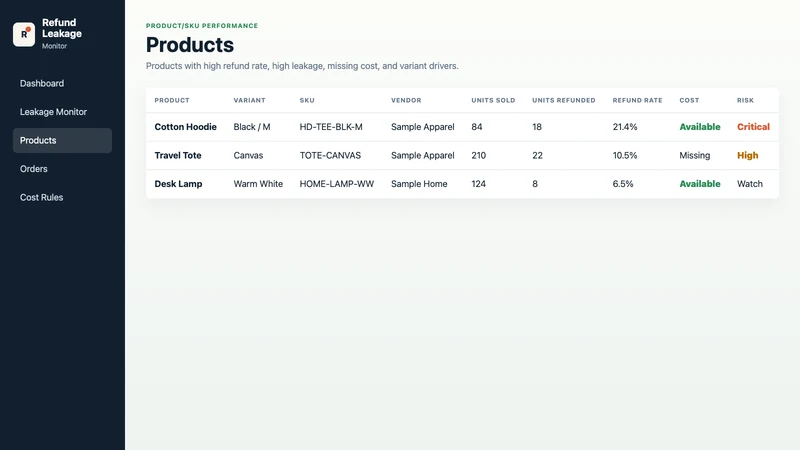Click the SKU column header
Image resolution: width=800 pixels, height=450 pixels.
coord(307,101)
